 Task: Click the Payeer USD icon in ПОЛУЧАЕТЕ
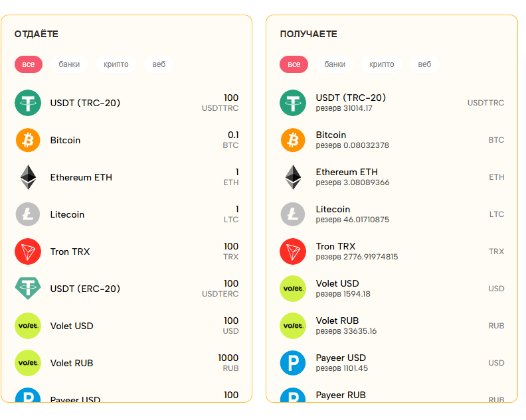pos(293,363)
